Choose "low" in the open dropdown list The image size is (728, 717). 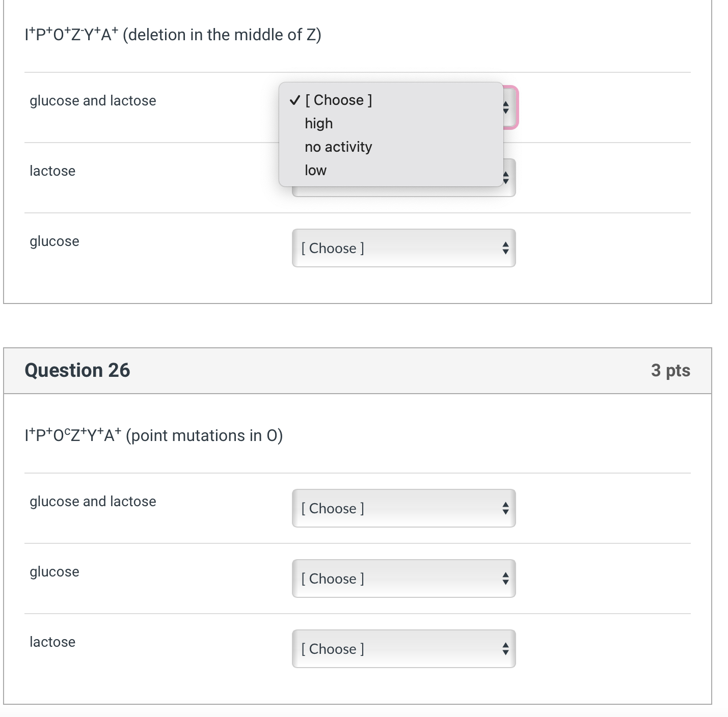[x=315, y=171]
